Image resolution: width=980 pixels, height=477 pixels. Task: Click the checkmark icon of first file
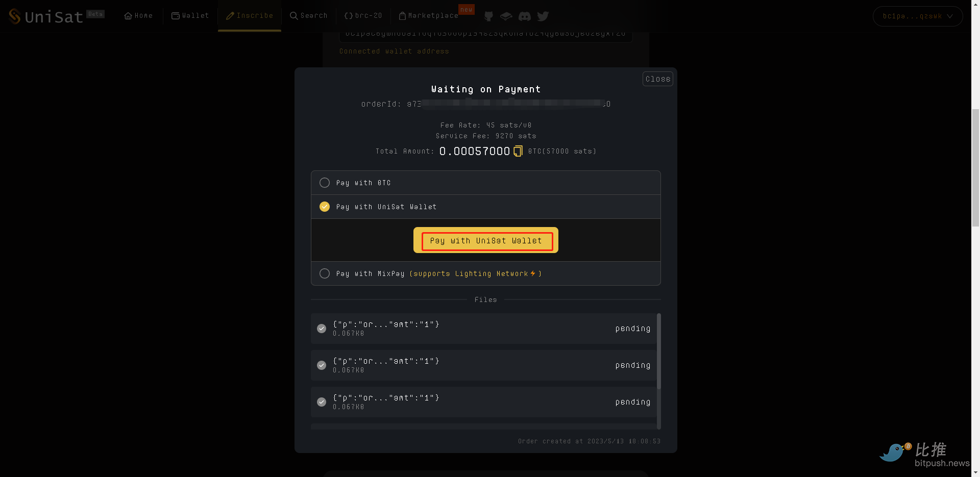coord(322,329)
